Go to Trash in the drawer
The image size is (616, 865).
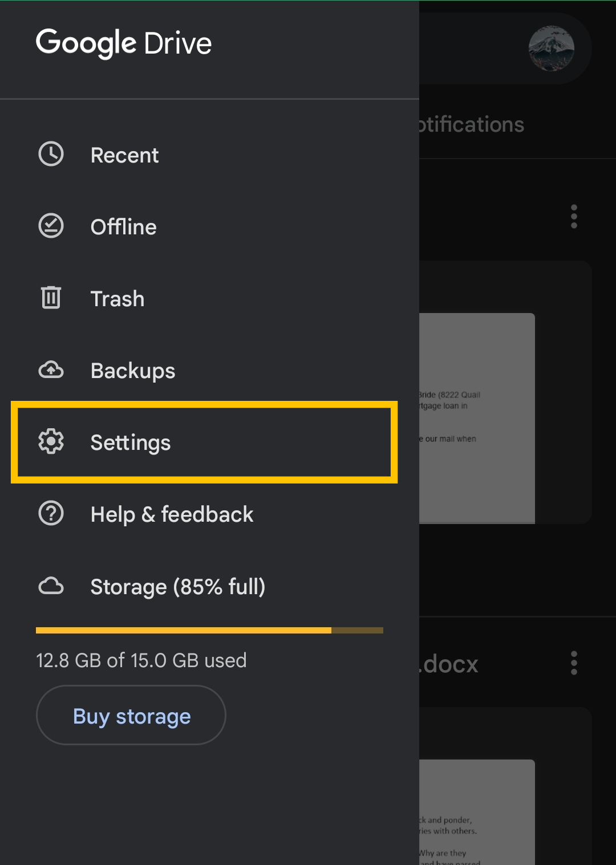tap(117, 299)
